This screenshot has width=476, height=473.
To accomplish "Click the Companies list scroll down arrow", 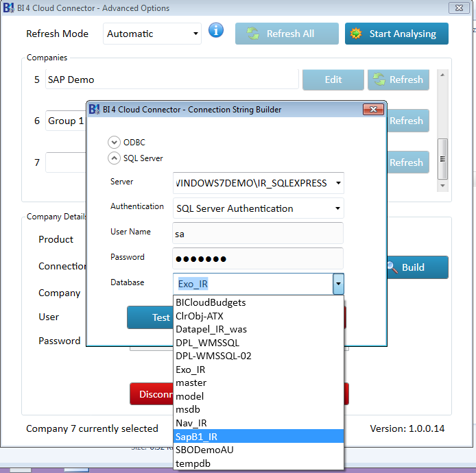I will click(x=442, y=186).
